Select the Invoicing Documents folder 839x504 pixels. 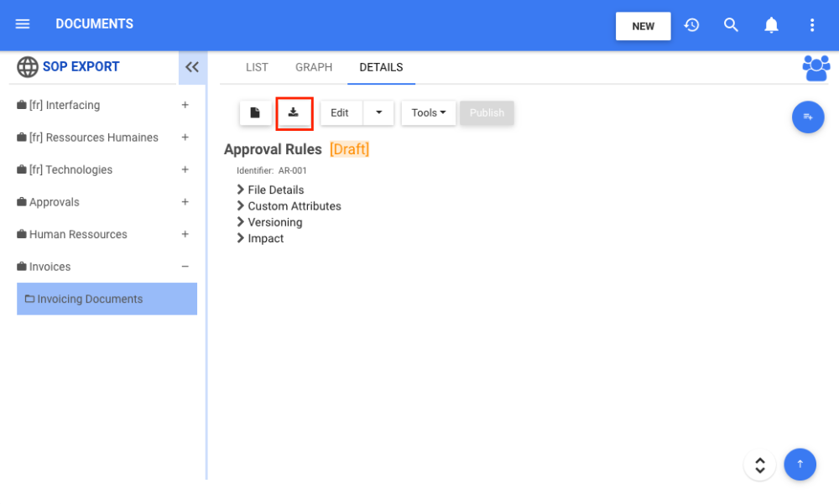tap(90, 299)
